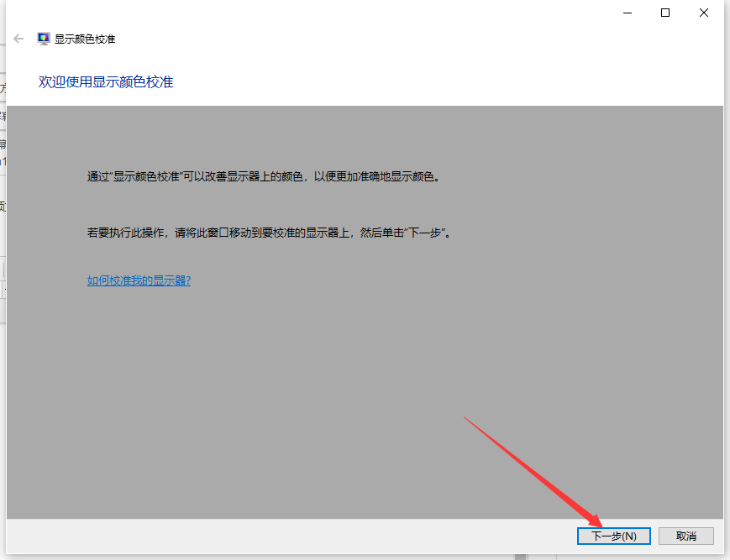Click the back arrow in the wizard header
The height and width of the screenshot is (560, 730).
pos(18,39)
